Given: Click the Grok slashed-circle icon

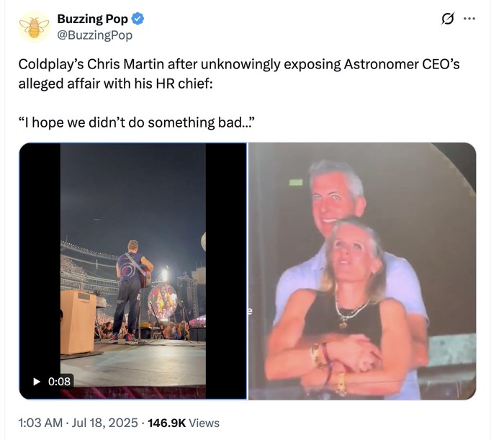Looking at the screenshot, I should coord(447,19).
